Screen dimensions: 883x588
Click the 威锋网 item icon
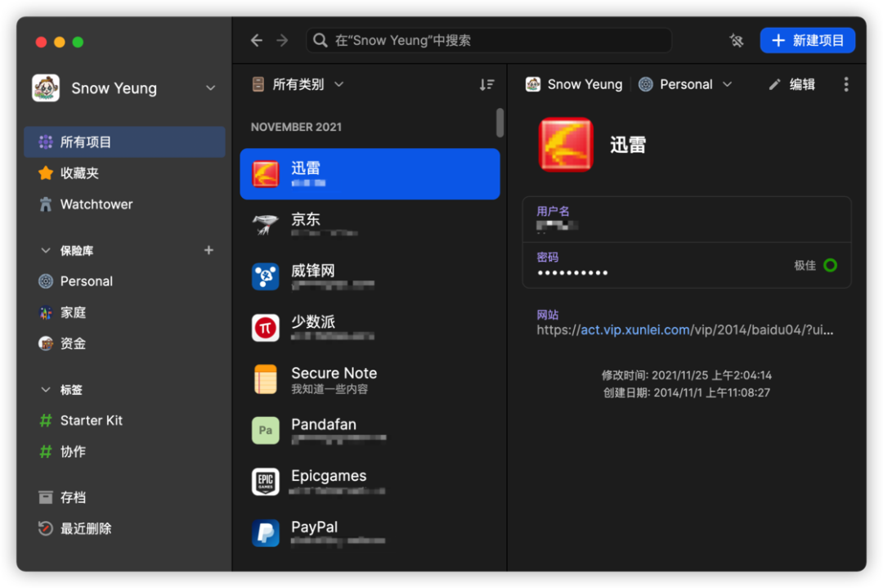coord(265,276)
